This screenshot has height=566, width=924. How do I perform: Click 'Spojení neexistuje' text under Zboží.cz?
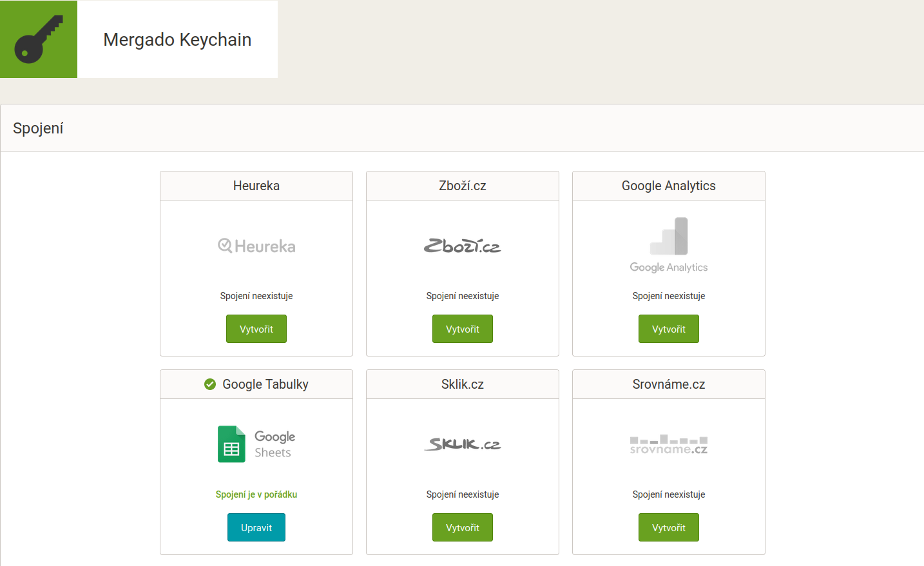[x=463, y=296]
